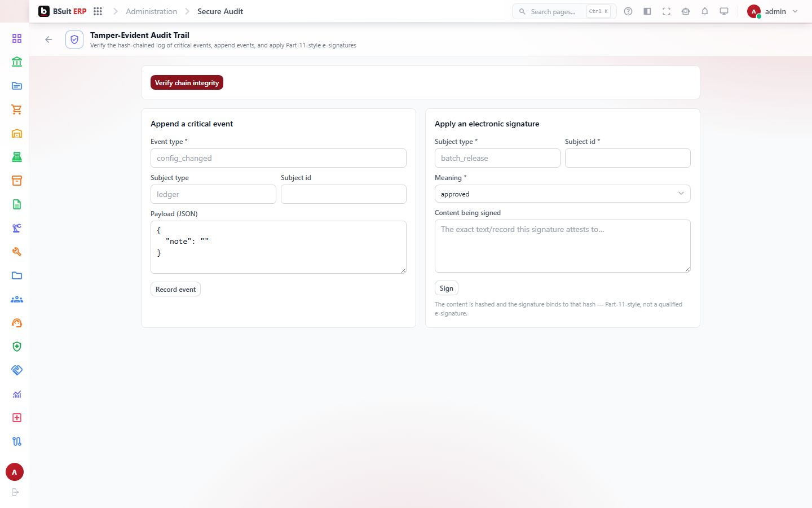This screenshot has width=812, height=508.
Task: Open the handshake sidebar icon
Action: [17, 370]
